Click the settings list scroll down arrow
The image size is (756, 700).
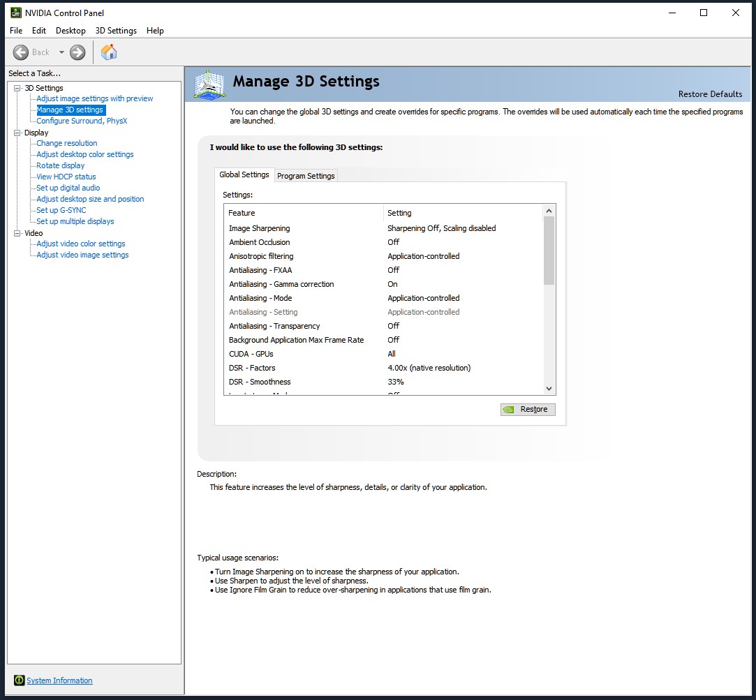pyautogui.click(x=549, y=389)
